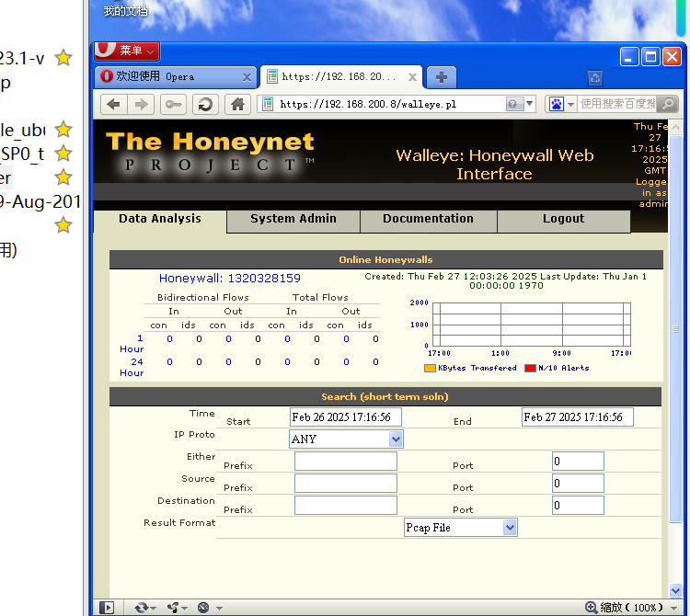Expand the address bar history dropdown arrow
690x616 pixels.
pos(529,104)
